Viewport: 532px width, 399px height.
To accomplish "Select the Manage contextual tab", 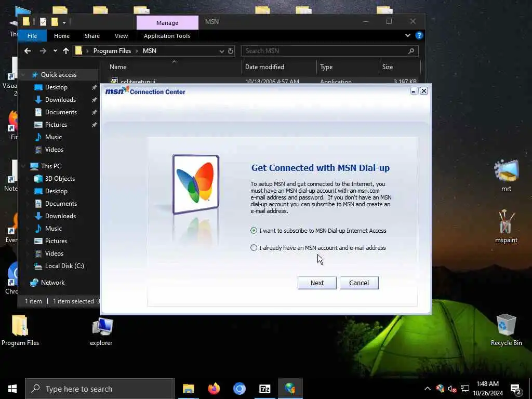I will pyautogui.click(x=167, y=23).
